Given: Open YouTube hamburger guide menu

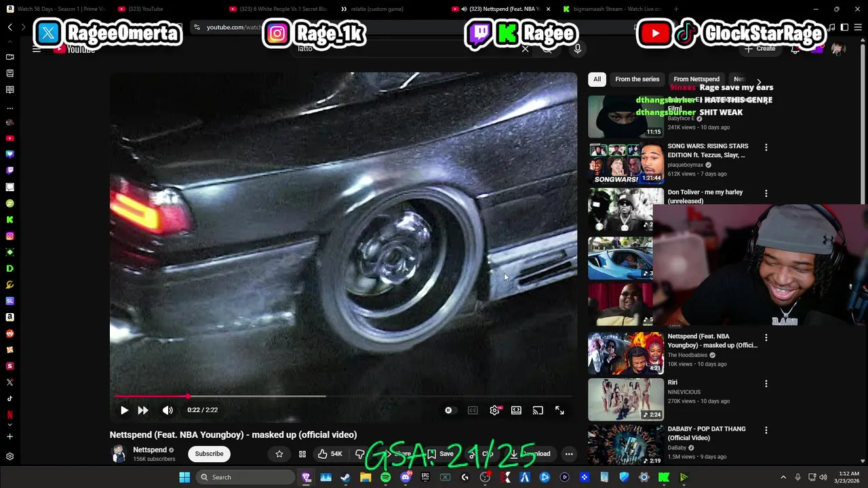Looking at the screenshot, I should 37,49.
